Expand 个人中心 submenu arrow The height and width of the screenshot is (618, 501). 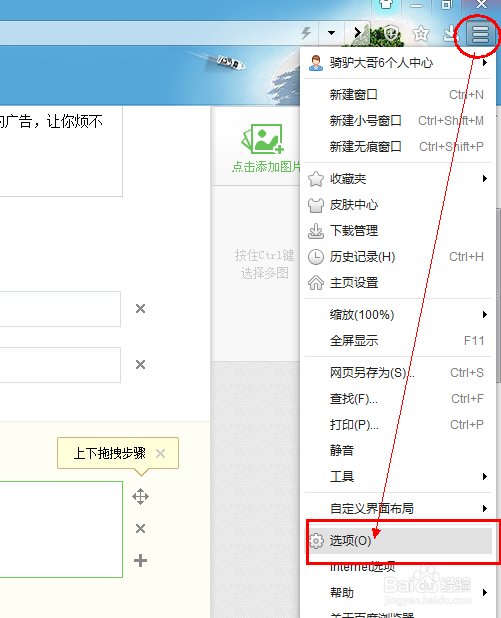[484, 63]
